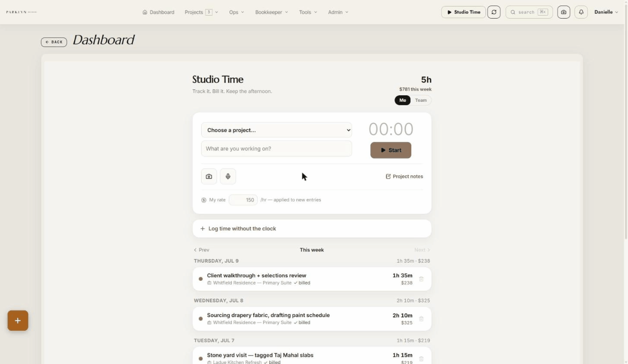Delete the Sourcing drapery fabric entry
Image resolution: width=628 pixels, height=364 pixels.
(421, 319)
